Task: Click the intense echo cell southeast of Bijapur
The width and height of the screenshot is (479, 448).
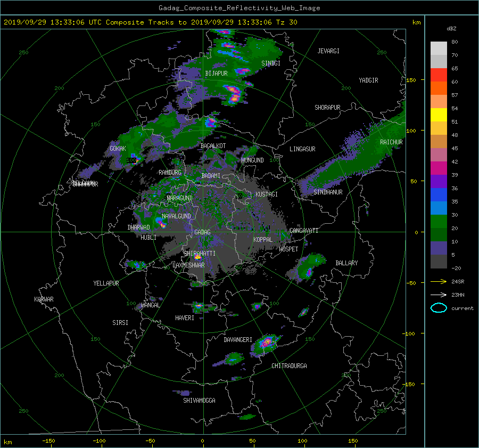Action: [x=234, y=94]
